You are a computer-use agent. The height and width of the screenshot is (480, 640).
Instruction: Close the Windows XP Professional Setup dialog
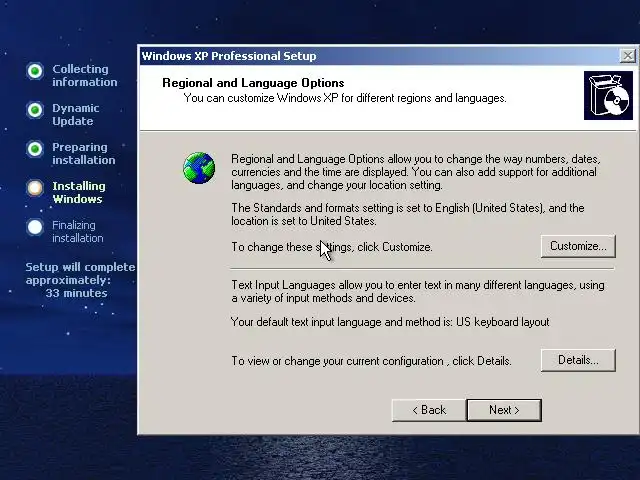pos(627,56)
